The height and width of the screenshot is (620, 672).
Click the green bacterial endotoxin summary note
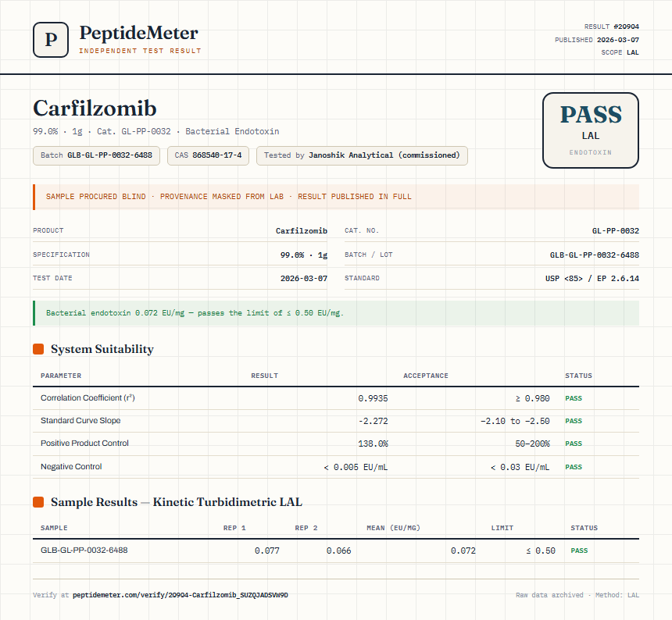336,313
